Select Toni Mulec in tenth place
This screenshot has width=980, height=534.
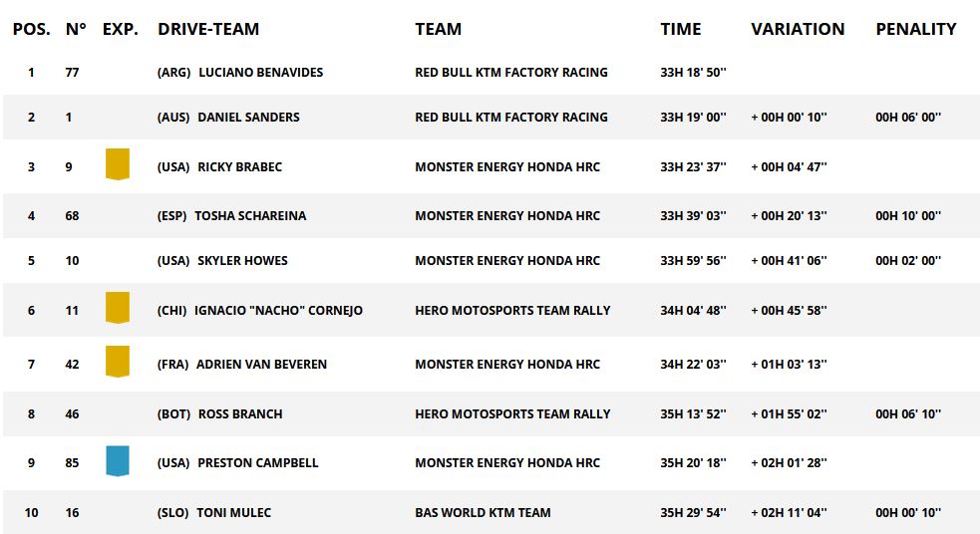pos(234,512)
